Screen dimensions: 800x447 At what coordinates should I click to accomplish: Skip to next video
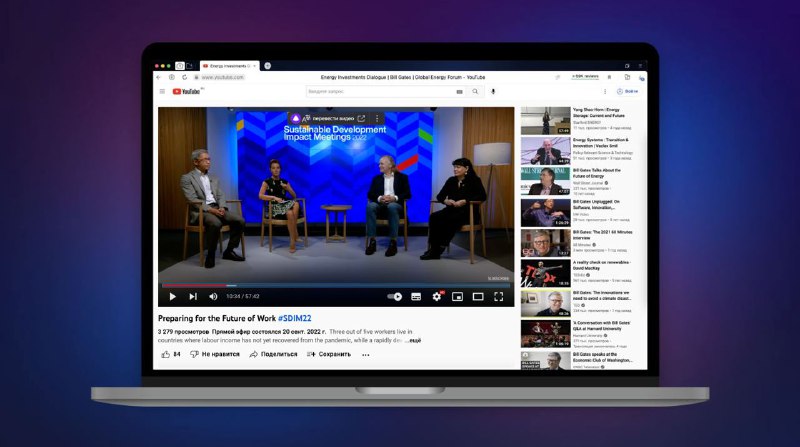click(x=193, y=296)
